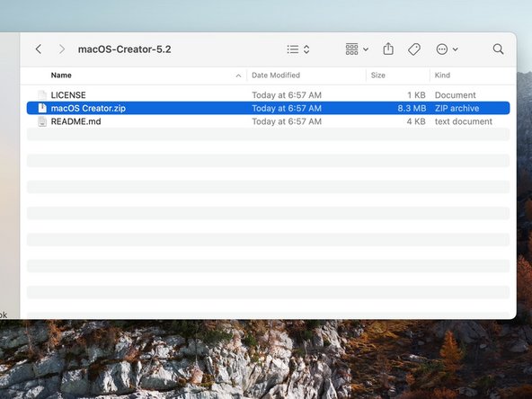Image resolution: width=532 pixels, height=399 pixels.
Task: Open the ellipsis action menu
Action: coord(447,49)
